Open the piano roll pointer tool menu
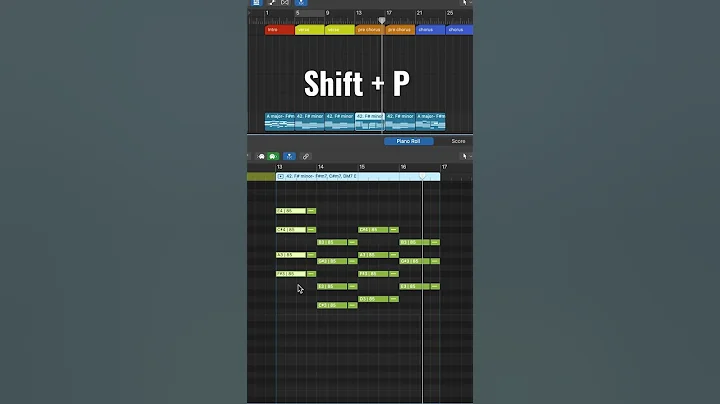Viewport: 720px width, 404px height. pyautogui.click(x=465, y=157)
